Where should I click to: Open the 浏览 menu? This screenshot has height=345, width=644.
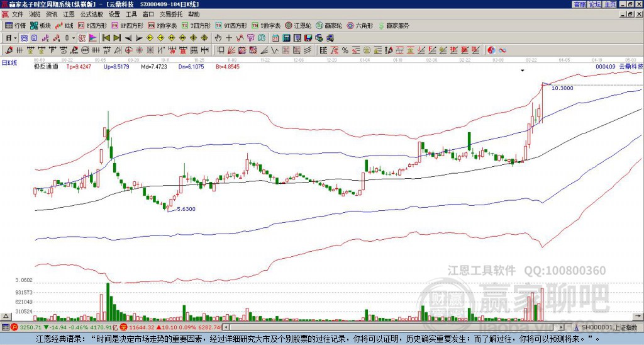tap(35, 14)
